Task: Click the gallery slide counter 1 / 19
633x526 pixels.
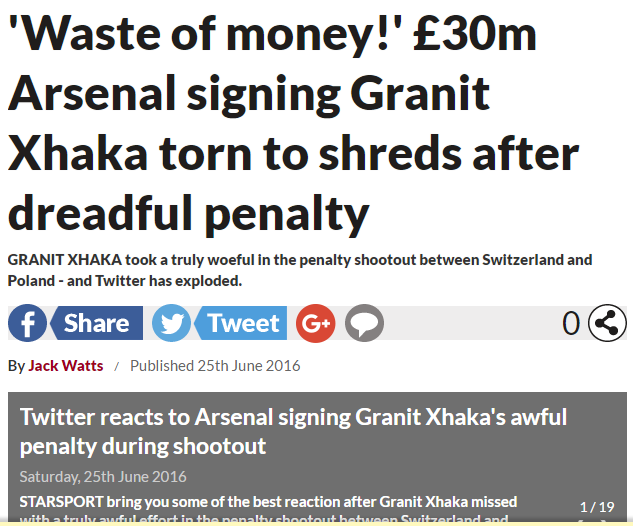Action: [x=597, y=507]
